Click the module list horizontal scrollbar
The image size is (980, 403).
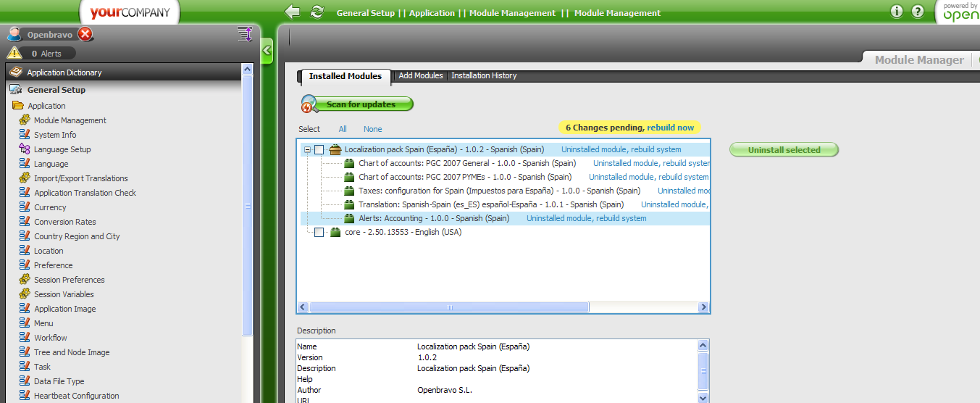449,307
